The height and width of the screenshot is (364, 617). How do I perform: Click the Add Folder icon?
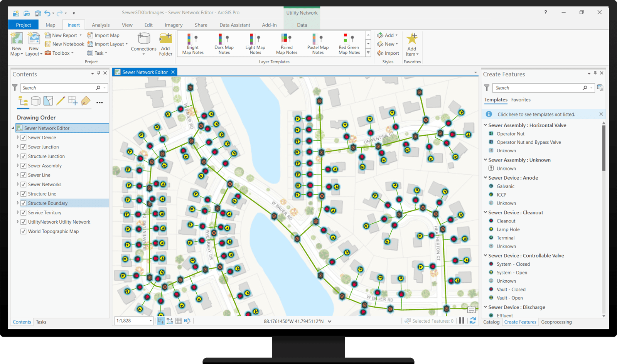click(166, 39)
